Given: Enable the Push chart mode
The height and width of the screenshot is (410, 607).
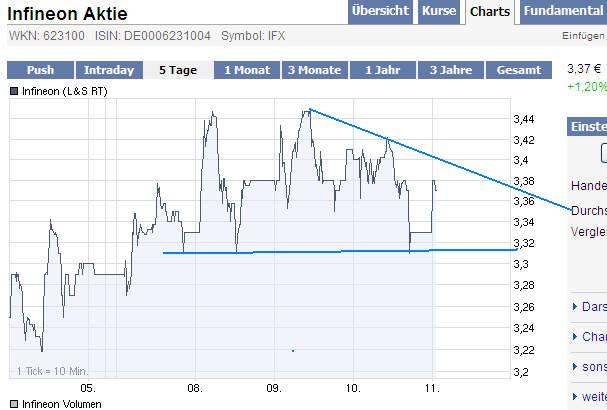Looking at the screenshot, I should click(x=40, y=70).
